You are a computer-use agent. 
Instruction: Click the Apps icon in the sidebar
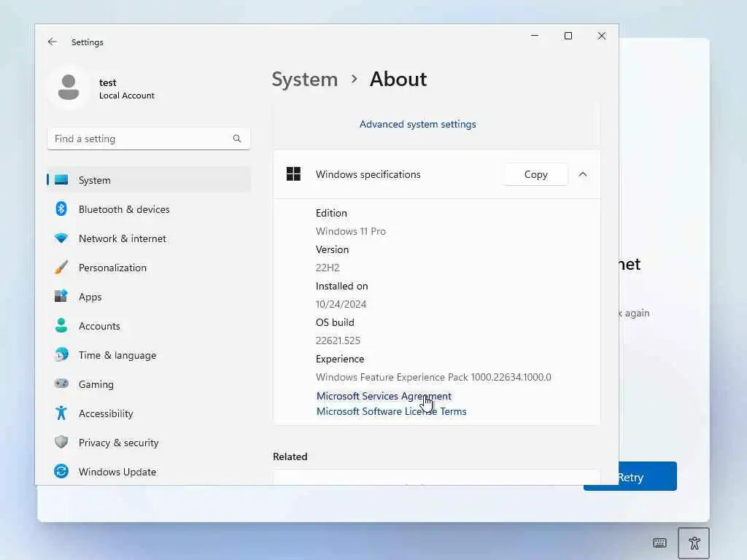pyautogui.click(x=61, y=296)
